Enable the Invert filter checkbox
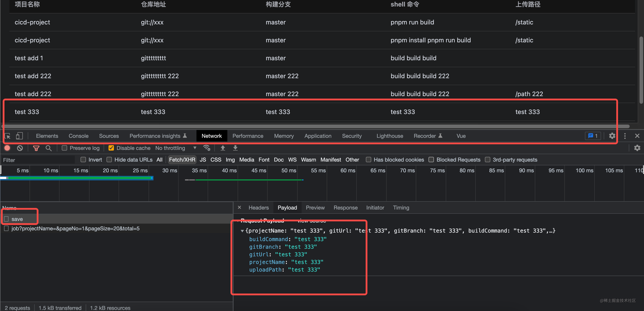Image resolution: width=644 pixels, height=311 pixels. click(x=83, y=160)
